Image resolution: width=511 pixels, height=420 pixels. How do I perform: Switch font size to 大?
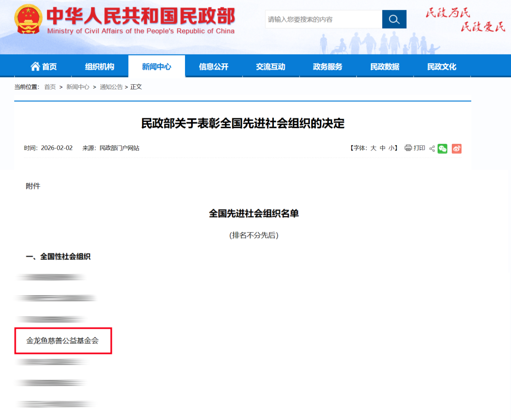coord(373,148)
